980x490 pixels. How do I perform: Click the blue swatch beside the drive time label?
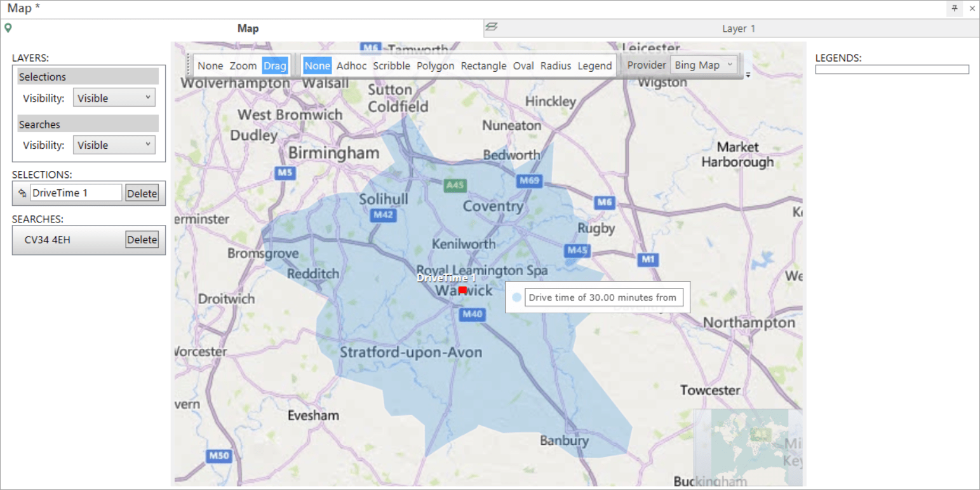(516, 297)
